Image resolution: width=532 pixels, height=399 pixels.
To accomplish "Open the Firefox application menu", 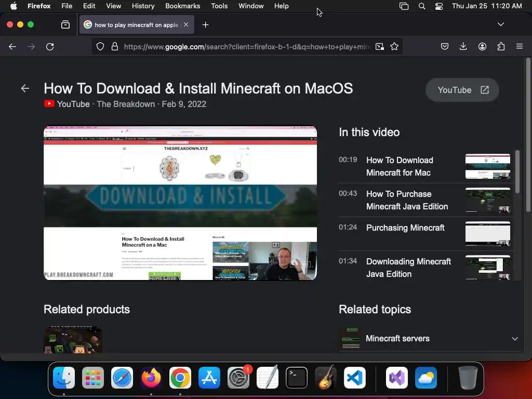I will (x=39, y=6).
